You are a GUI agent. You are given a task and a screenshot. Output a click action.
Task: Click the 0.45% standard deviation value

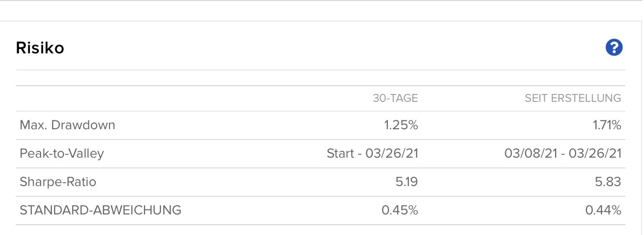pyautogui.click(x=400, y=211)
